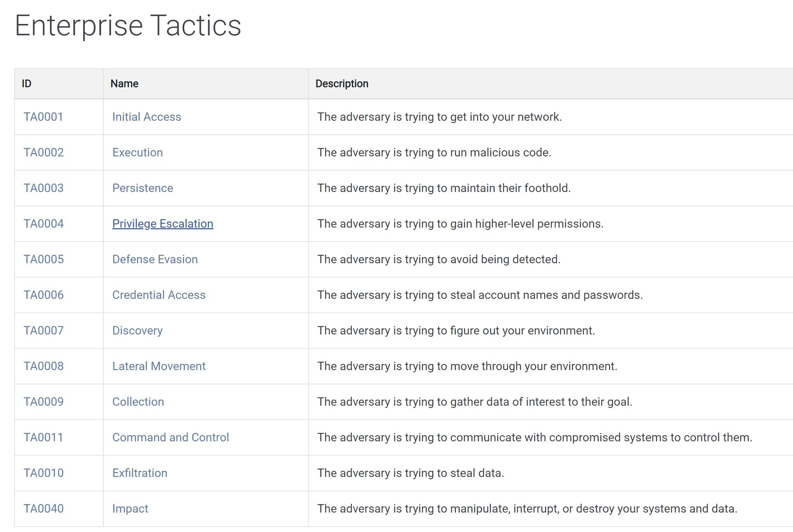
Task: Click the Initial Access tactic link
Action: pos(146,117)
